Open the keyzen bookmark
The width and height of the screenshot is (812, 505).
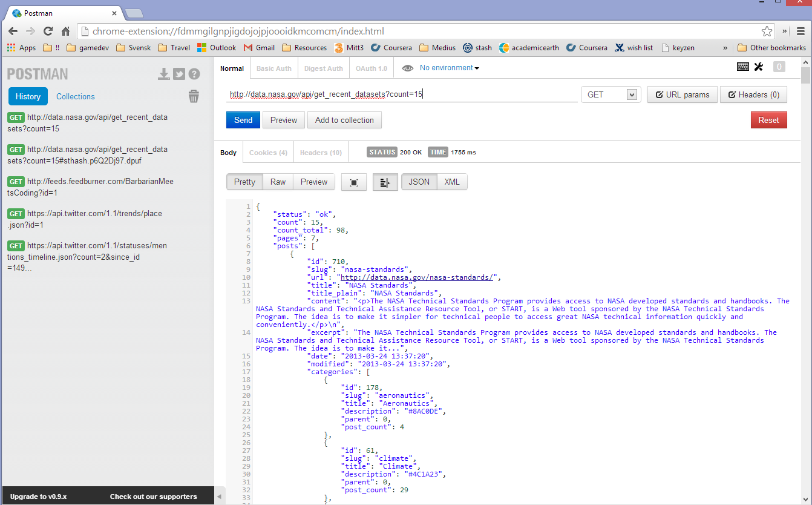(x=678, y=48)
